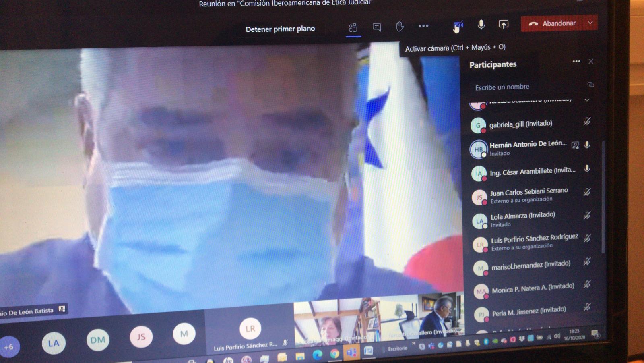
Task: Open the more actions ellipsis menu
Action: 423,26
